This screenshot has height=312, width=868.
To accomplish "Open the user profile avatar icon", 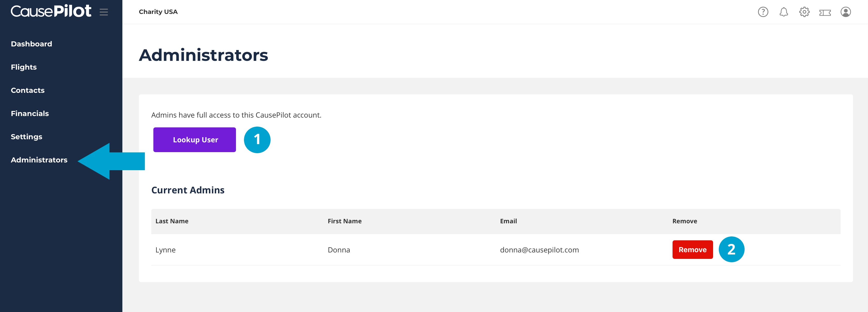I will [846, 12].
